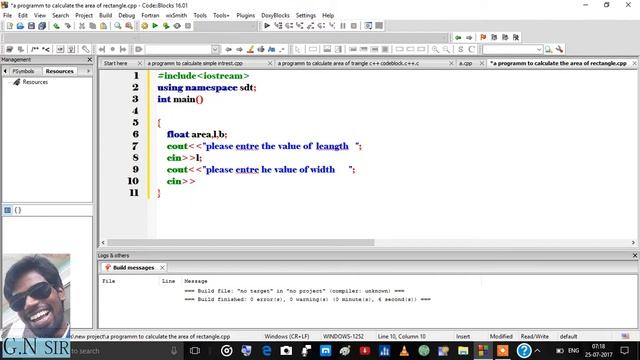Click the green jump back arrow

(x=458, y=38)
